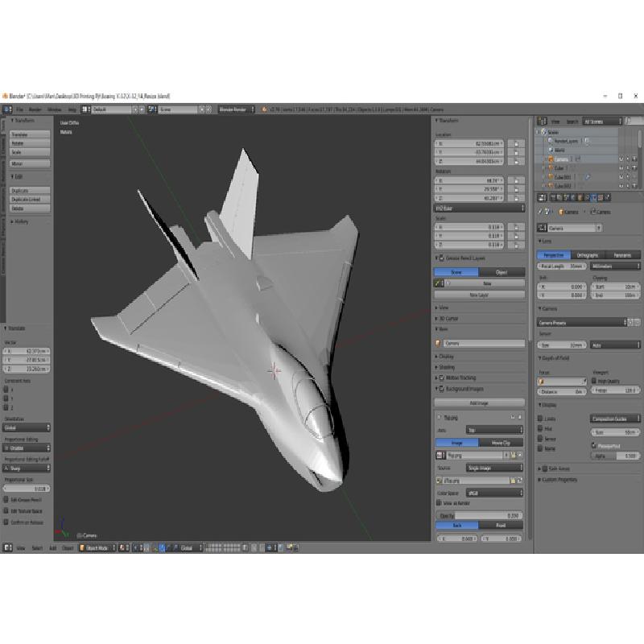Viewport: 644px width, 644px height.
Task: Open the Orientation Global dropdown in tool panel
Action: [27, 427]
